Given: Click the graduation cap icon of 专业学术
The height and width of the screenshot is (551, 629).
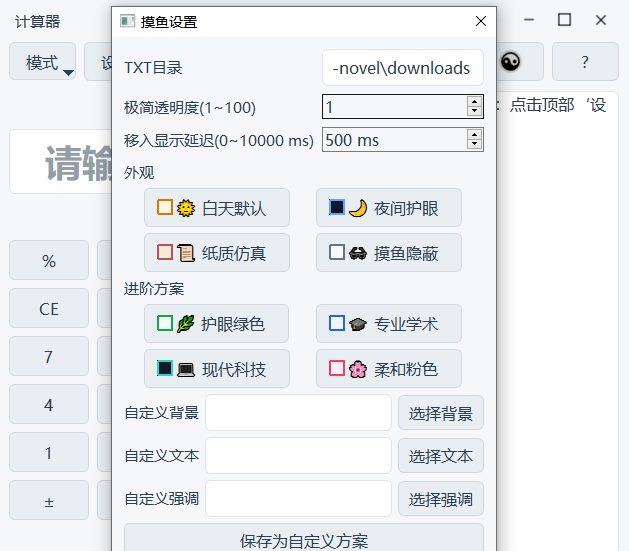Looking at the screenshot, I should [x=358, y=324].
